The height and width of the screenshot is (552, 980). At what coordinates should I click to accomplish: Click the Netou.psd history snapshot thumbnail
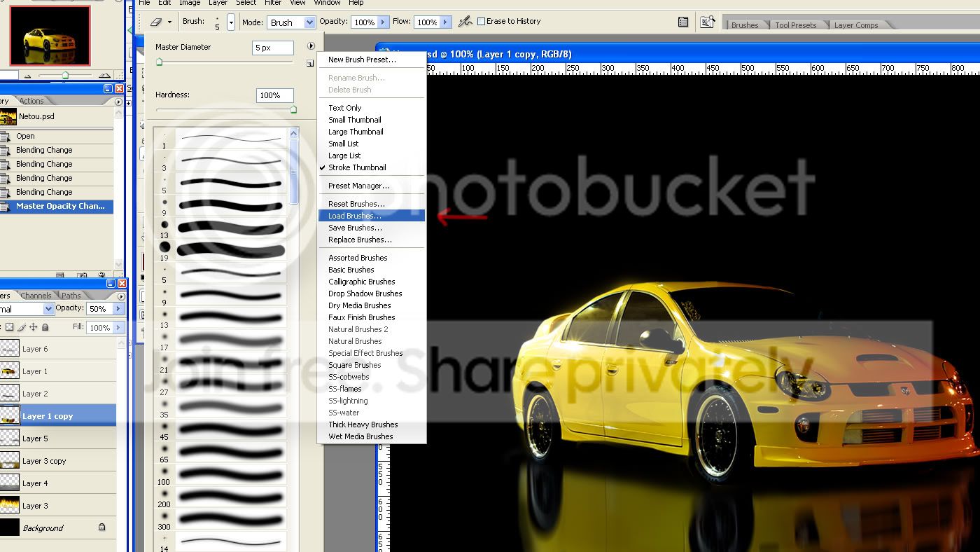8,116
